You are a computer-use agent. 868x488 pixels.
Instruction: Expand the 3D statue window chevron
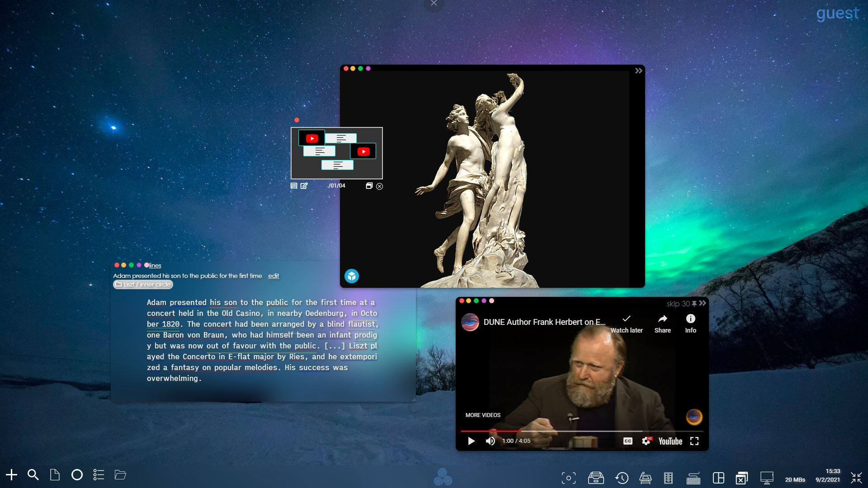pos(638,71)
